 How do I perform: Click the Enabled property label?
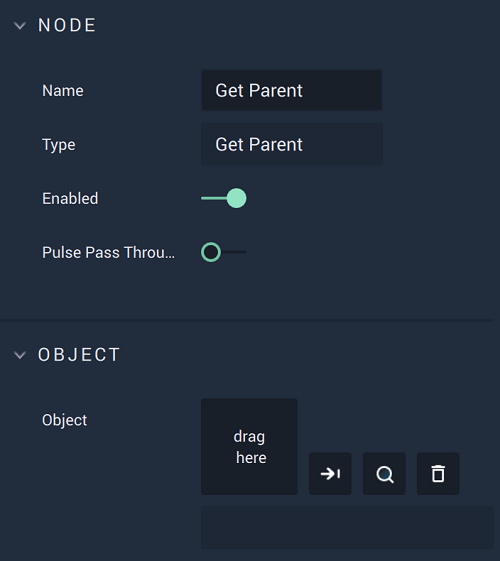pos(70,199)
